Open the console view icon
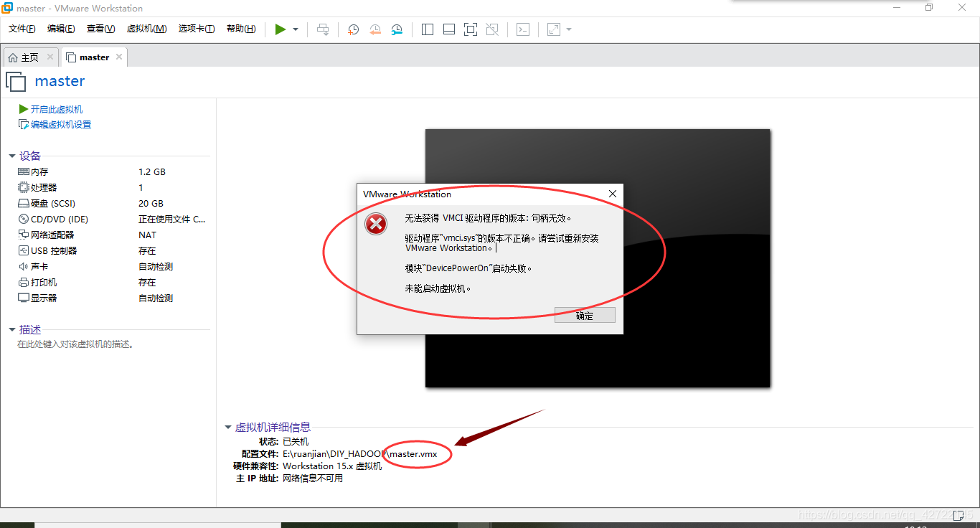The image size is (980, 528). [524, 29]
